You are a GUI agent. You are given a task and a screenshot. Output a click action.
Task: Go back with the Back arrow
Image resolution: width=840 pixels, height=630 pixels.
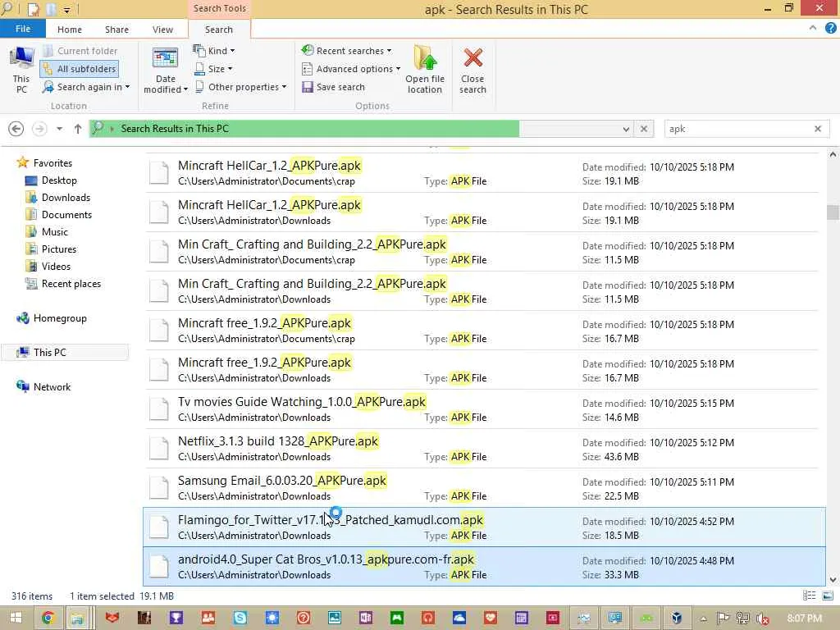(16, 129)
